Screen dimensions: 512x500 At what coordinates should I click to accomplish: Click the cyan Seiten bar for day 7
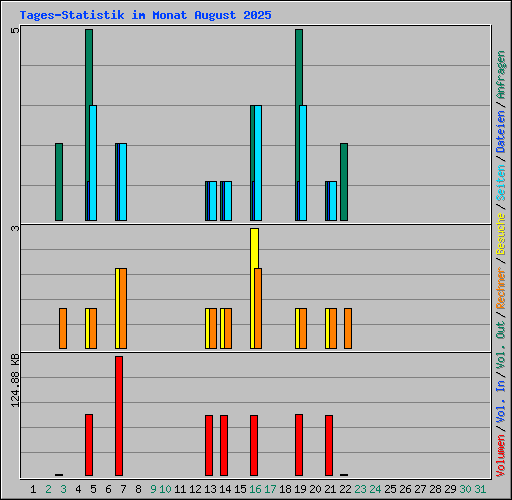[123, 182]
